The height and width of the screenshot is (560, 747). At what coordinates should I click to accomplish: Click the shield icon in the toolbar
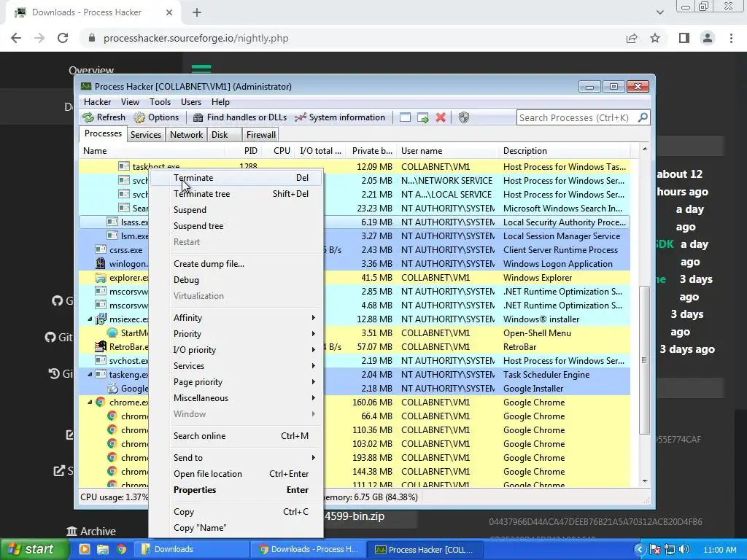pos(463,117)
